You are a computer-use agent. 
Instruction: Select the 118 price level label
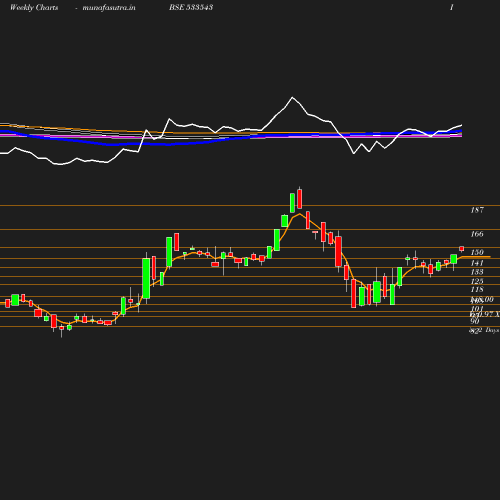point(477,289)
